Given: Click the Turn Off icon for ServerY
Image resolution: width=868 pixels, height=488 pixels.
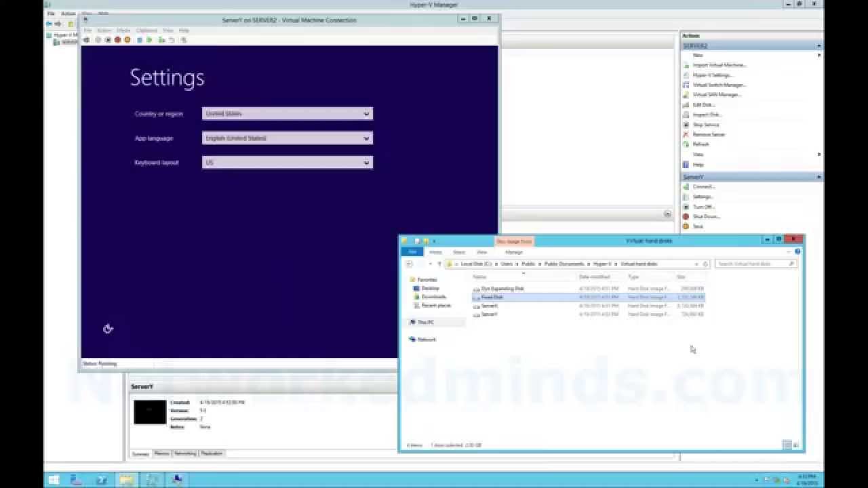Looking at the screenshot, I should pyautogui.click(x=686, y=207).
